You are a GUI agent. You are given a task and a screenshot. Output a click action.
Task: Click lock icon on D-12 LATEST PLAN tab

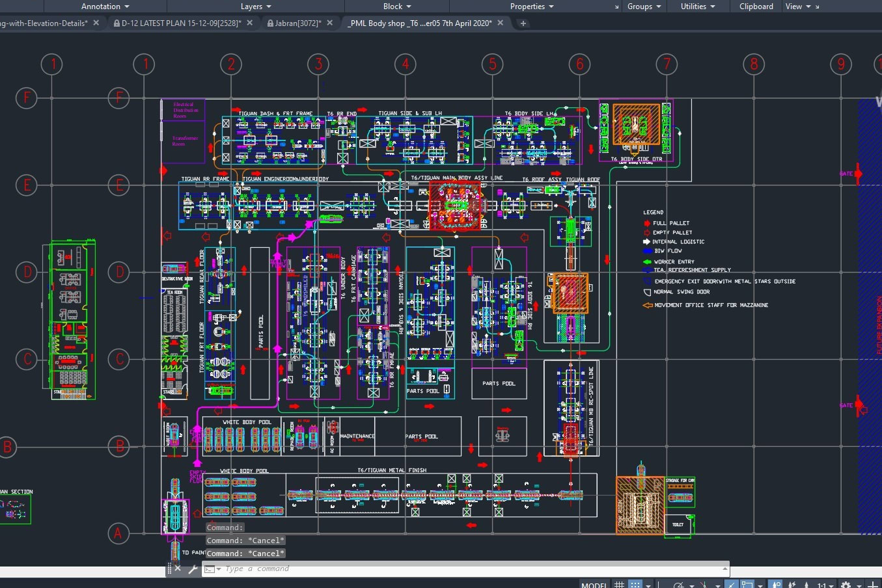tap(117, 23)
